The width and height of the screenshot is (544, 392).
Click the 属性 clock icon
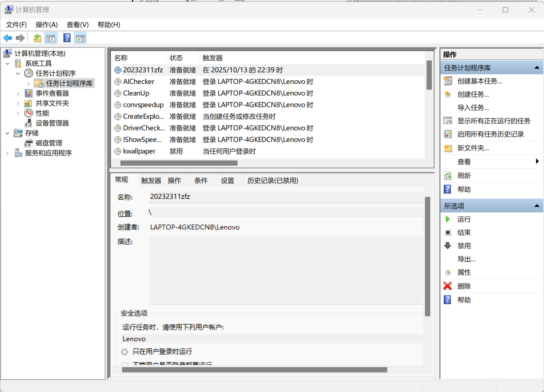tap(448, 273)
